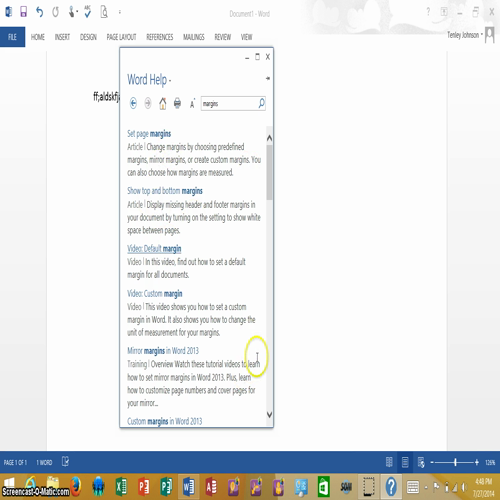The height and width of the screenshot is (500, 500).
Task: Print the Word Help topic
Action: tap(177, 103)
